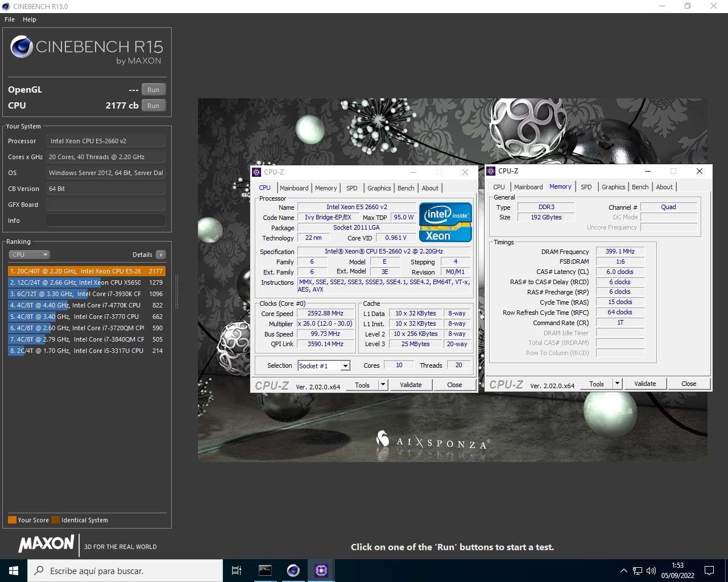Open Task View on the taskbar
728x582 pixels.
click(237, 571)
